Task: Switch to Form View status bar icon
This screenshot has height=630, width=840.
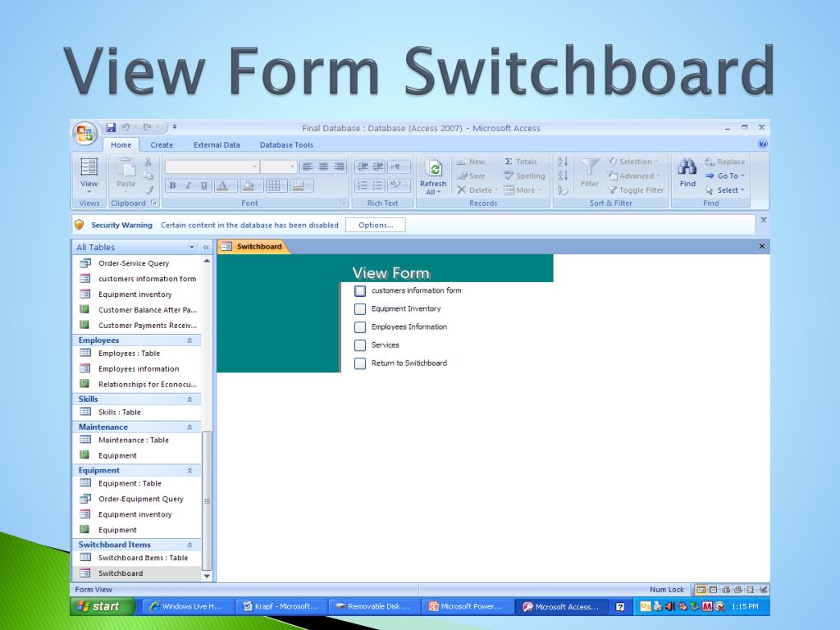Action: 701,589
